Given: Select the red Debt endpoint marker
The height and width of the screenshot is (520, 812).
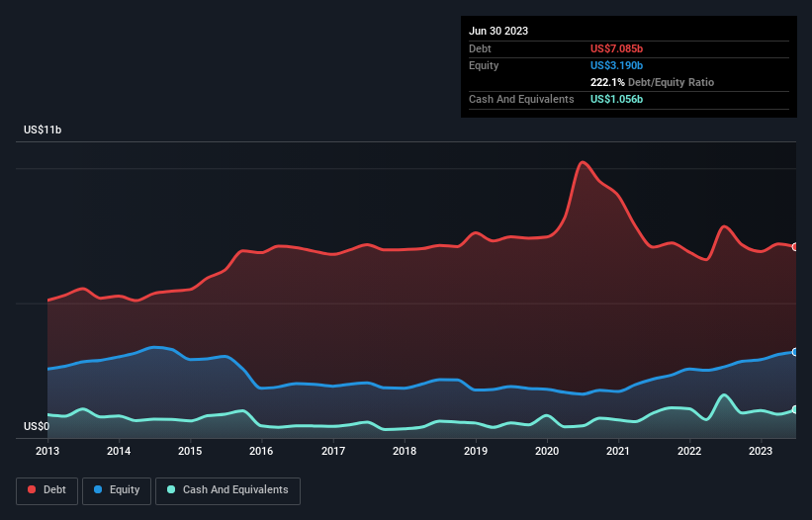Looking at the screenshot, I should point(795,247).
